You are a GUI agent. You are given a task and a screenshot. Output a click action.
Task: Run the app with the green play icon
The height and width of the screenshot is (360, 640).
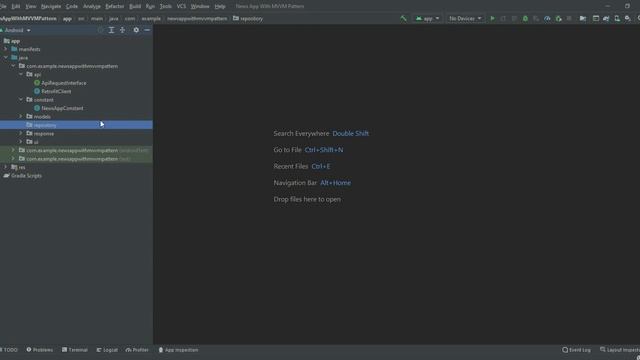click(x=492, y=18)
